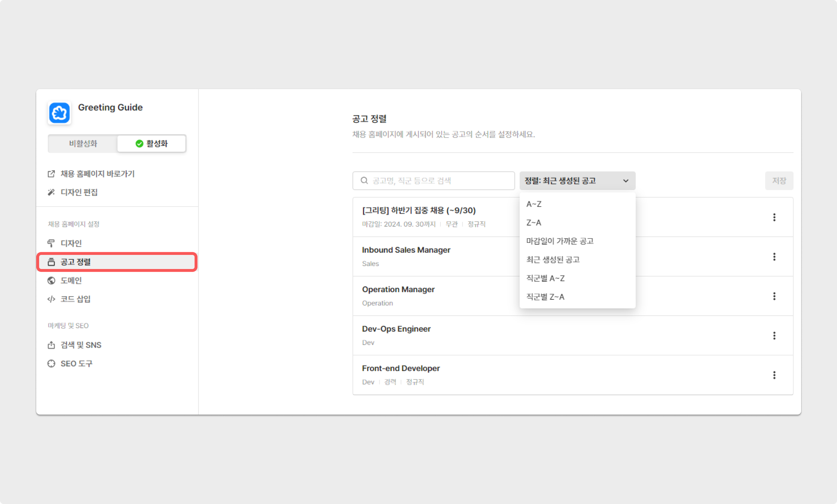Open the external link icon for 채용 홈페이지 바로가기

[51, 174]
